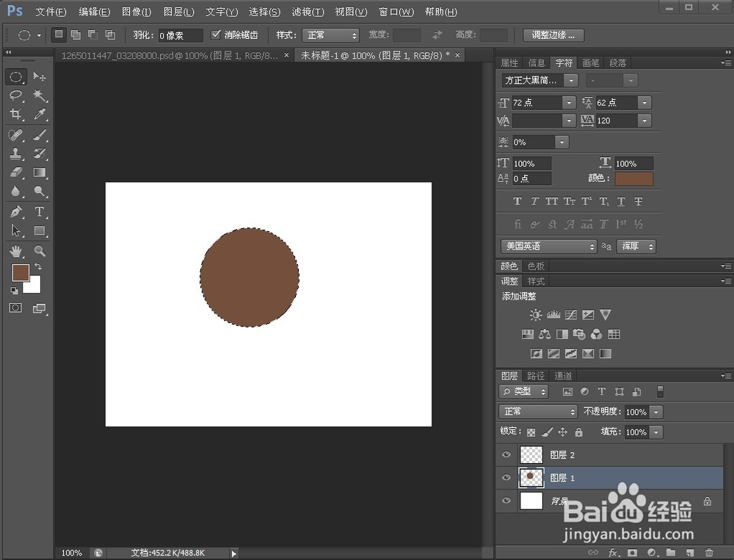The height and width of the screenshot is (560, 734).
Task: Toggle the layer filter switch
Action: 660,391
